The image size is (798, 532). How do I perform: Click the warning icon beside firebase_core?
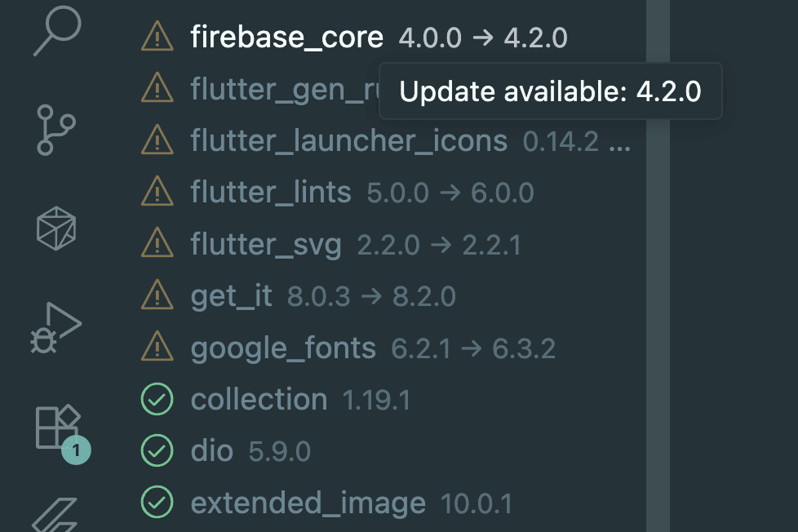point(157,37)
